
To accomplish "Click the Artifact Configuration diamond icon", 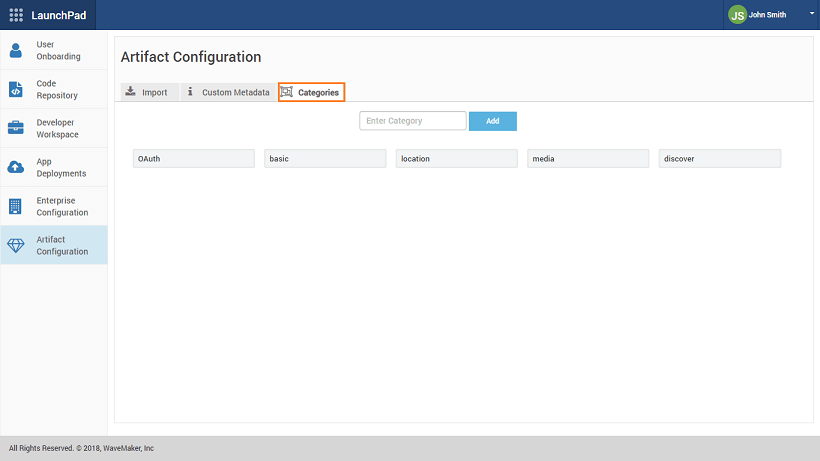I will point(15,245).
